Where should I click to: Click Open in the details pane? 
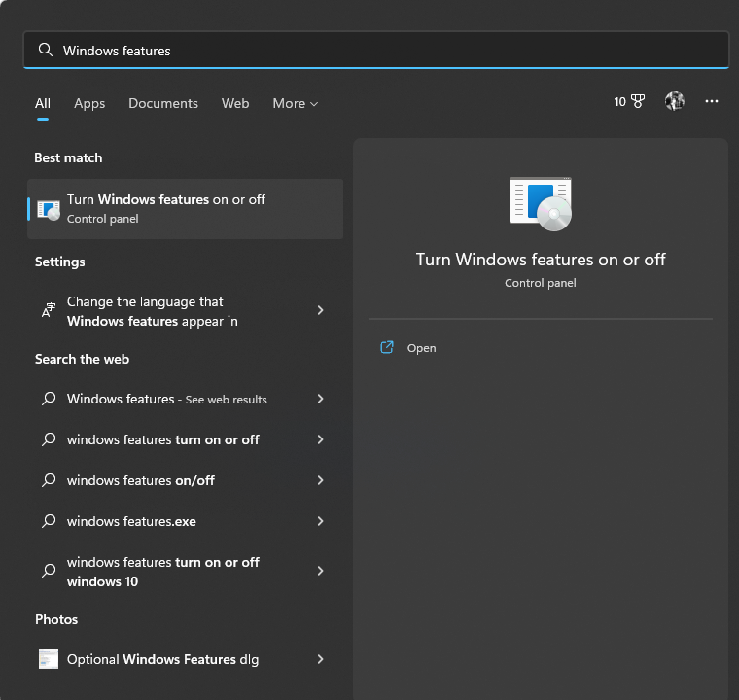[421, 348]
